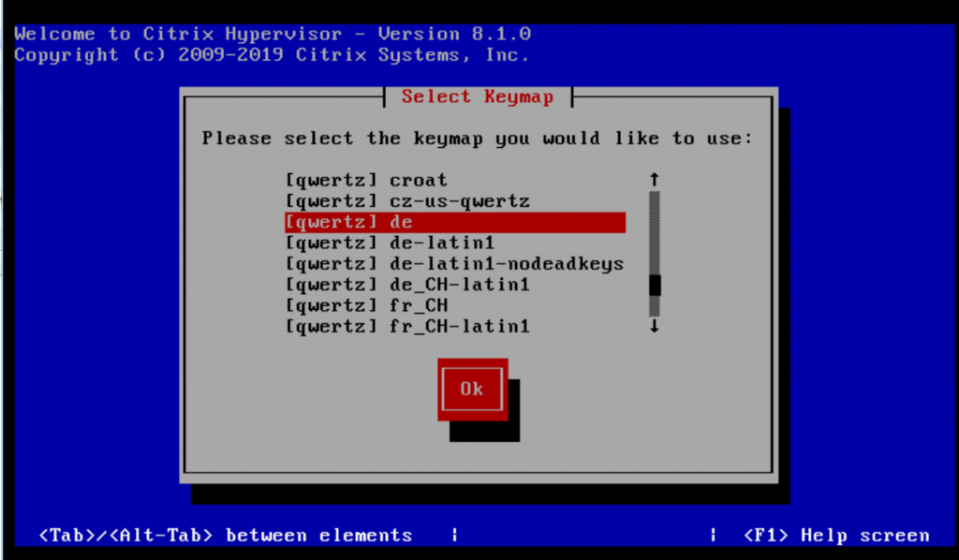Click the Select Keymap dialog title
The width and height of the screenshot is (959, 560).
[x=477, y=96]
